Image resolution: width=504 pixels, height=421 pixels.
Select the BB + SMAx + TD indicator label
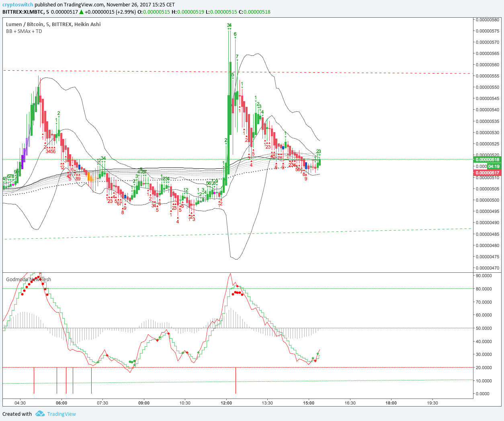tap(24, 31)
